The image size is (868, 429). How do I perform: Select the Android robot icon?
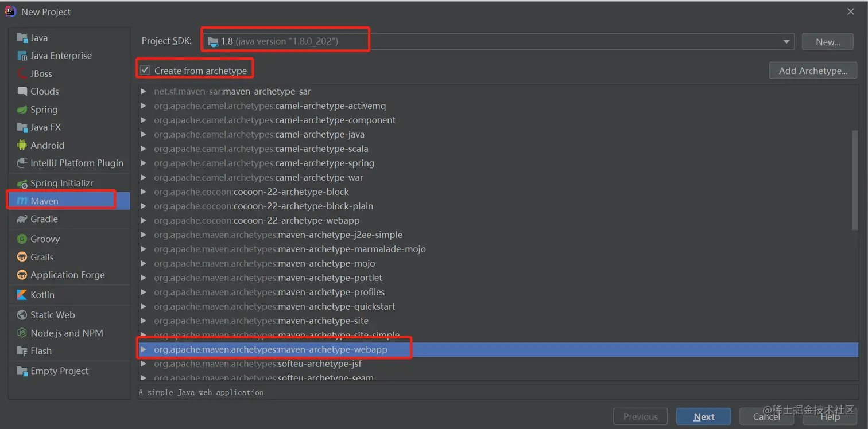tap(22, 145)
